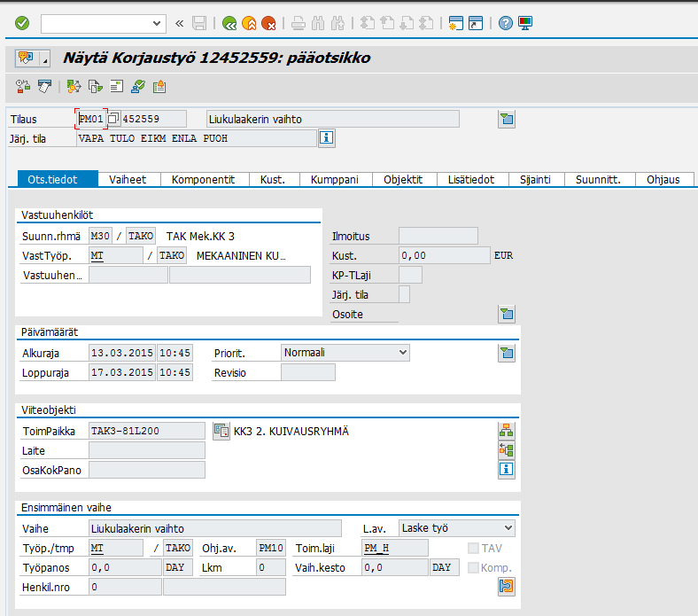The height and width of the screenshot is (616, 698).
Task: Click the structure hierarchy icon in Viiteobjekti
Action: tap(507, 431)
